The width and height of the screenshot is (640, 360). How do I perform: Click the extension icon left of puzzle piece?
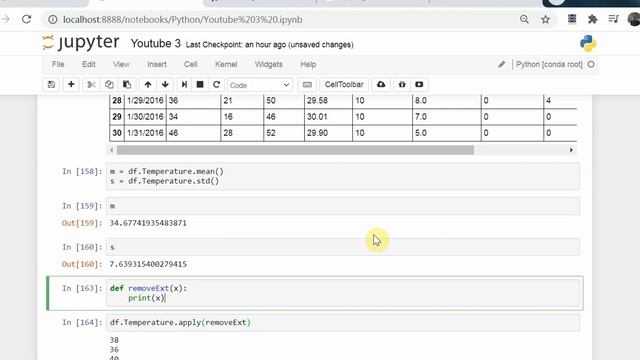[572, 19]
